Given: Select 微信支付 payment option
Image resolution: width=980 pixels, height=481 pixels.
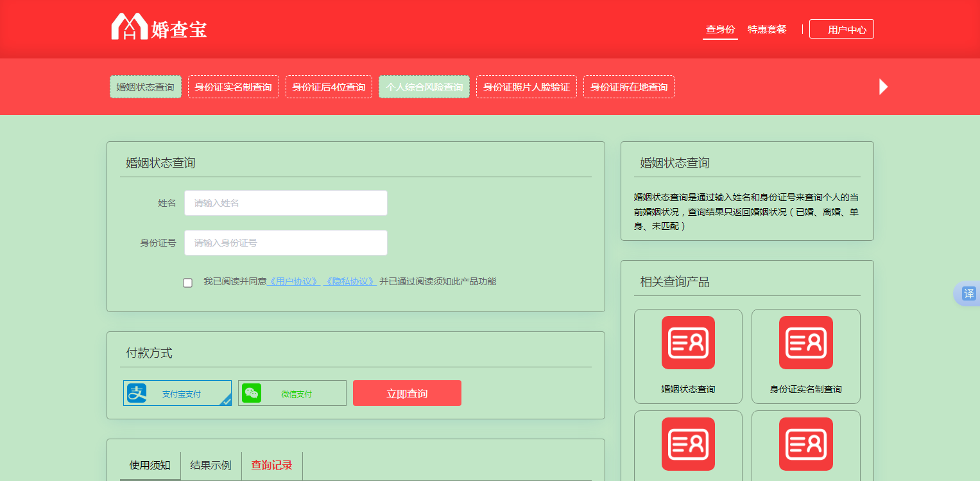Looking at the screenshot, I should click(x=292, y=393).
